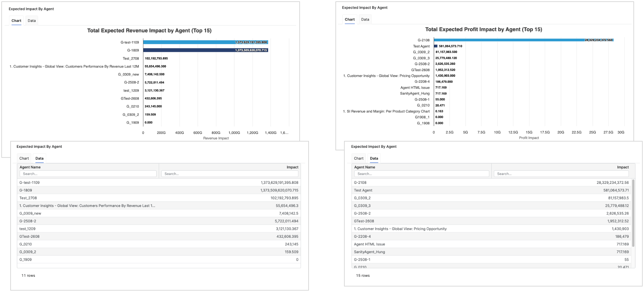Viewport: 644px width, 292px height.
Task: Open Data tab above the Revenue Impact chart
Action: [32, 21]
